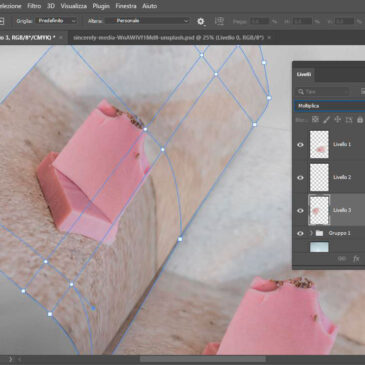Click the warp settings gear icon
Screen dimensions: 365x365
tap(200, 21)
